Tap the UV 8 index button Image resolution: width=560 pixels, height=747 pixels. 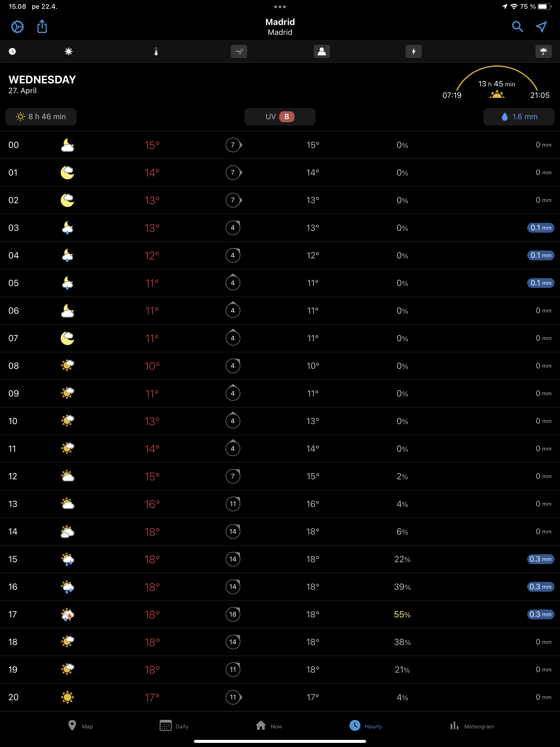tap(280, 116)
